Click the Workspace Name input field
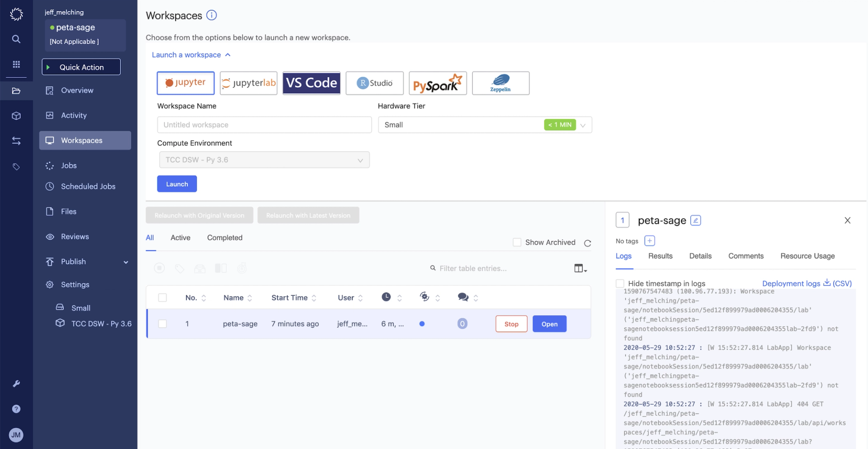Image resolution: width=868 pixels, height=449 pixels. point(264,125)
